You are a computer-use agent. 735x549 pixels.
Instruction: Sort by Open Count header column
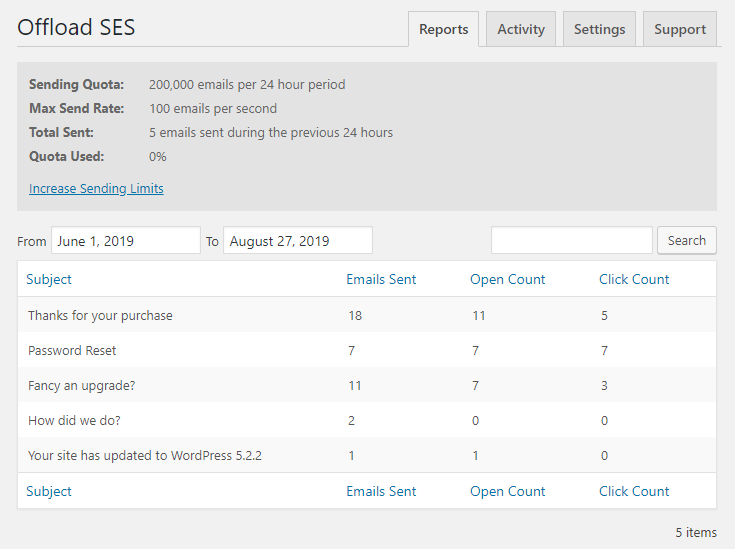pyautogui.click(x=508, y=279)
